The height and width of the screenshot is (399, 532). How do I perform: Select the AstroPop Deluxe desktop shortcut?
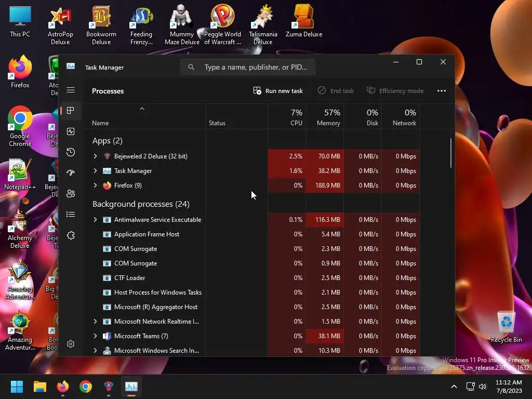[x=60, y=25]
